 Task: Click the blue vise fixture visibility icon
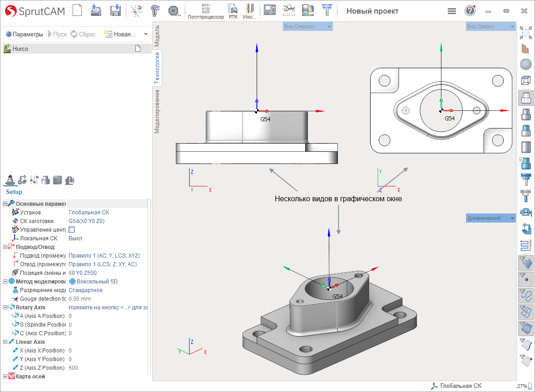point(526,212)
